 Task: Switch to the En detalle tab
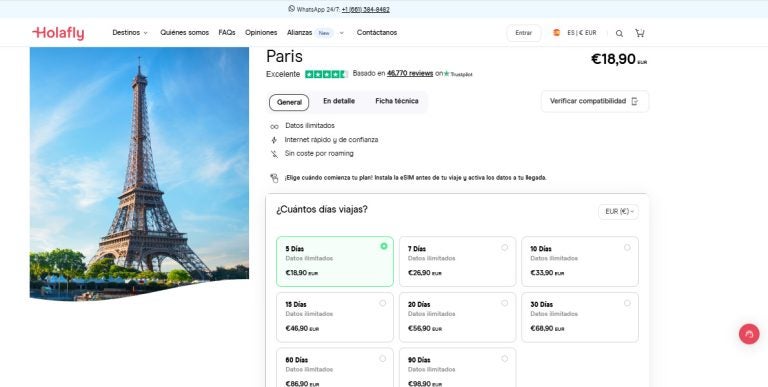339,101
